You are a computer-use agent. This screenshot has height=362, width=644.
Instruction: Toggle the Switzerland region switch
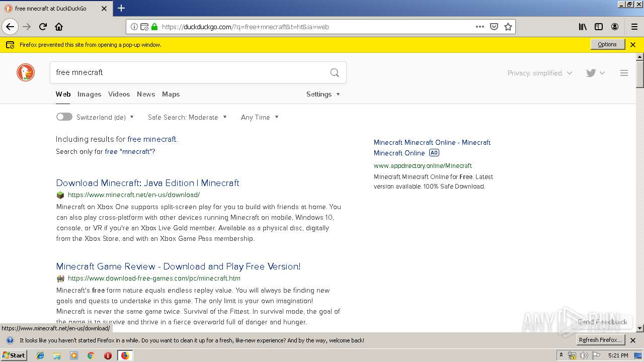(x=64, y=117)
